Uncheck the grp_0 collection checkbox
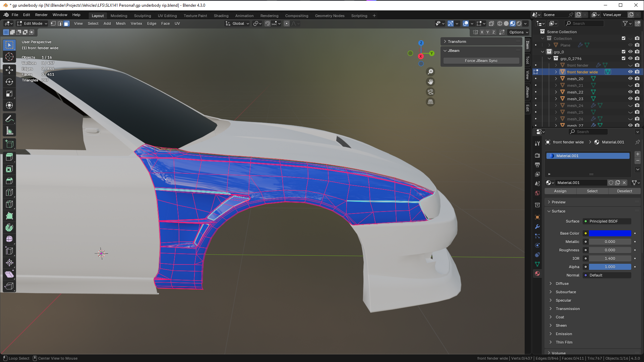The height and width of the screenshot is (362, 644). pos(624,52)
